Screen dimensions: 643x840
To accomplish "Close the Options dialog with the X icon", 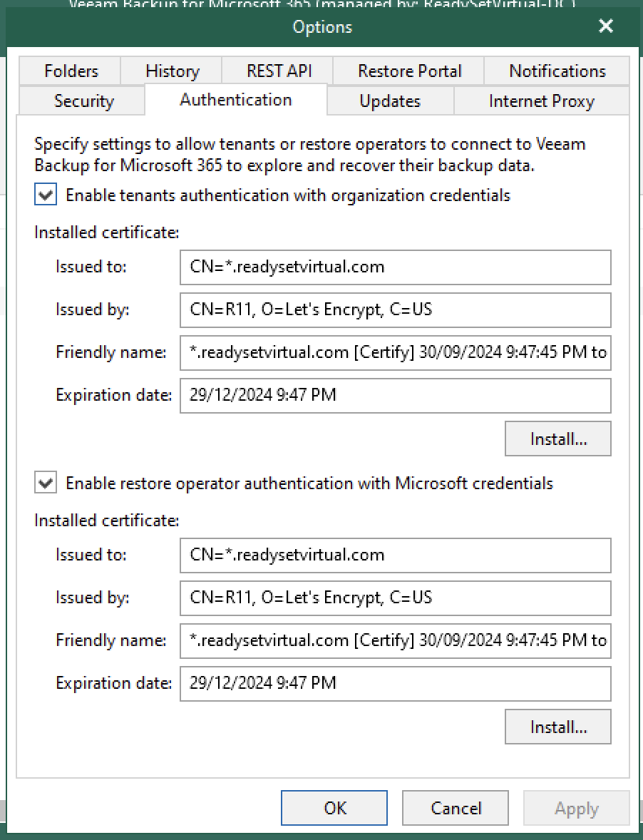I will (605, 26).
